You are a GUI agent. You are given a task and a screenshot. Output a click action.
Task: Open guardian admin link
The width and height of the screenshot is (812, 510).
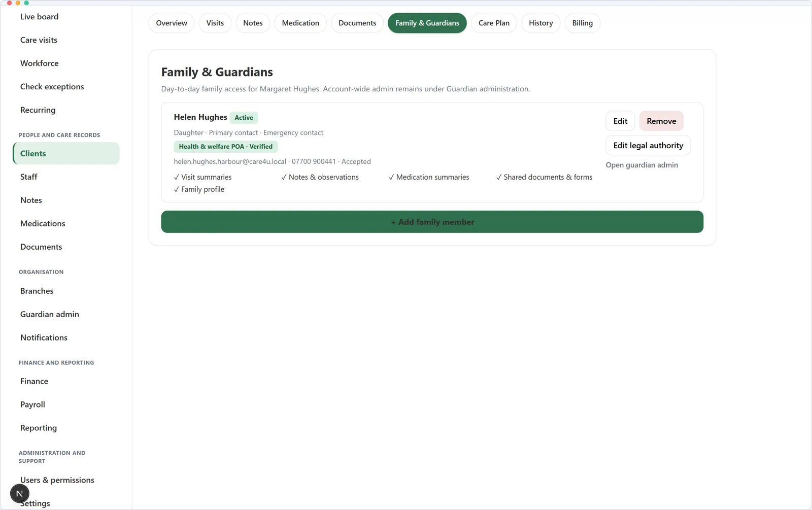point(641,165)
